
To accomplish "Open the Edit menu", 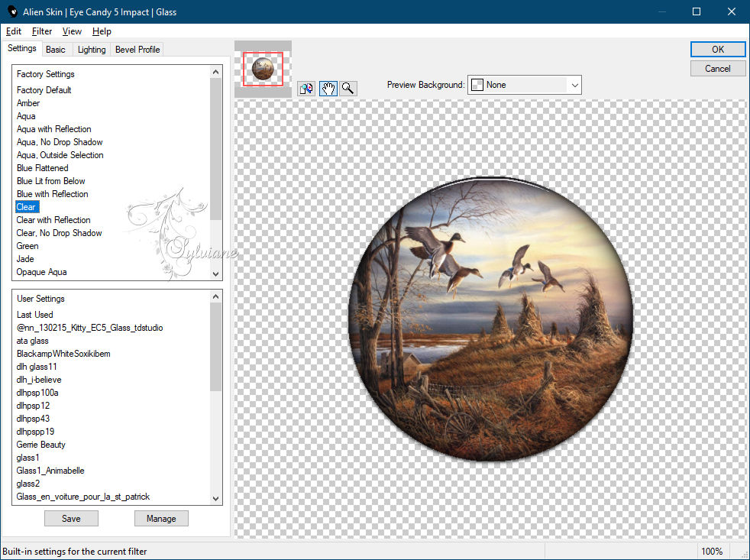I will click(x=14, y=31).
